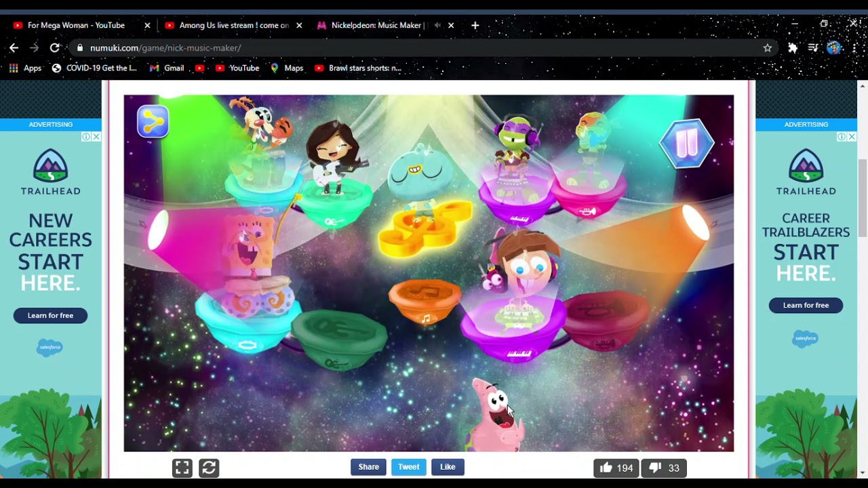Click the Facebook Like button
Viewport: 868px width, 488px height.
pyautogui.click(x=448, y=467)
